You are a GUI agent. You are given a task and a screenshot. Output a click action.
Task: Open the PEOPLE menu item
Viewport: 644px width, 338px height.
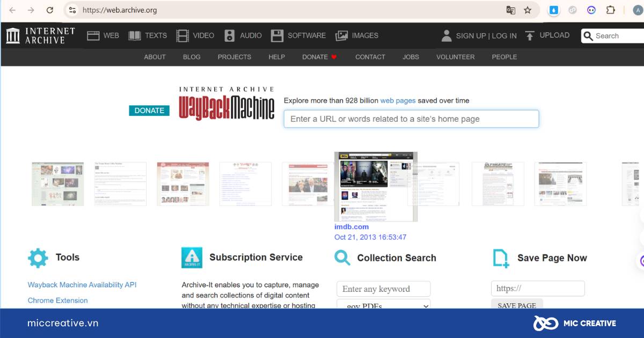pos(504,57)
